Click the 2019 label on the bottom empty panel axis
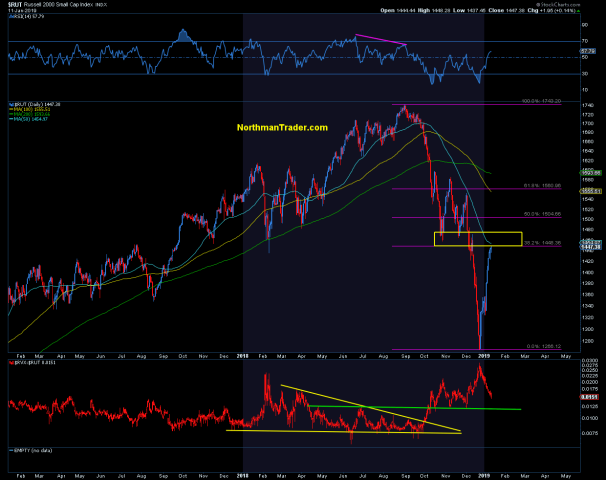606x480 pixels. point(484,476)
